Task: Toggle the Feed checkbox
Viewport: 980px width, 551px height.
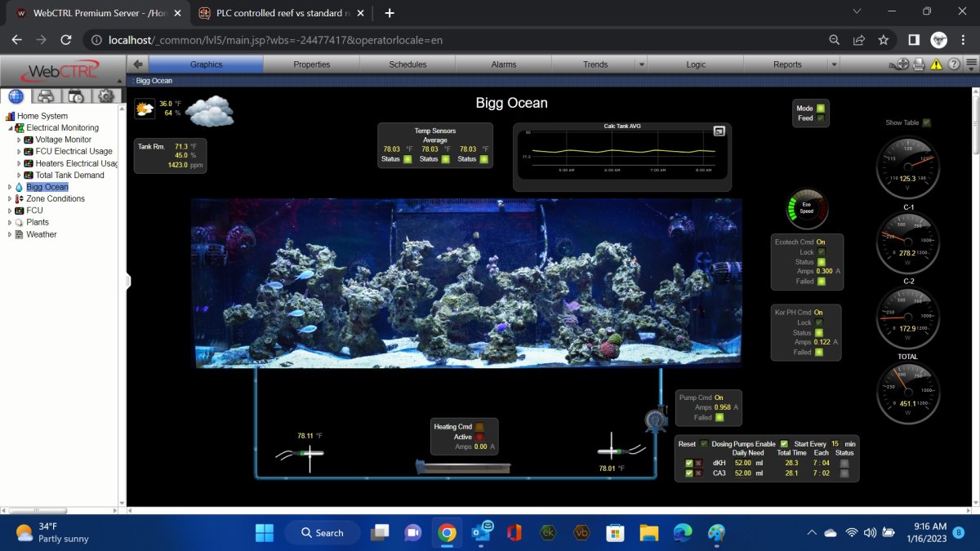Action: point(821,118)
